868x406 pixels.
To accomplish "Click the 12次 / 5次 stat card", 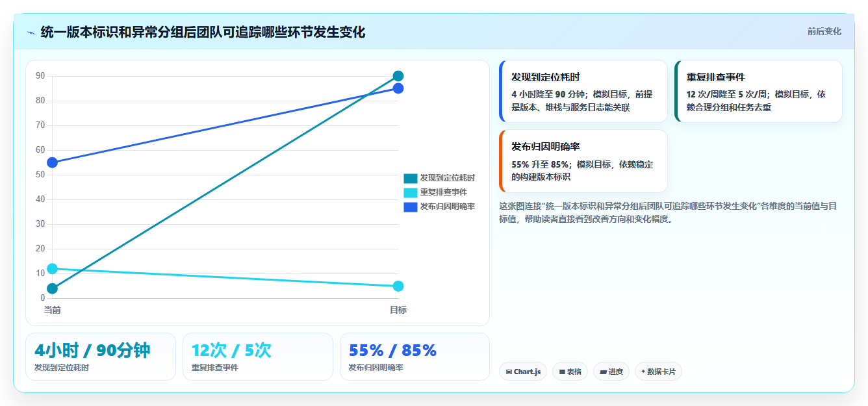I will click(x=258, y=357).
